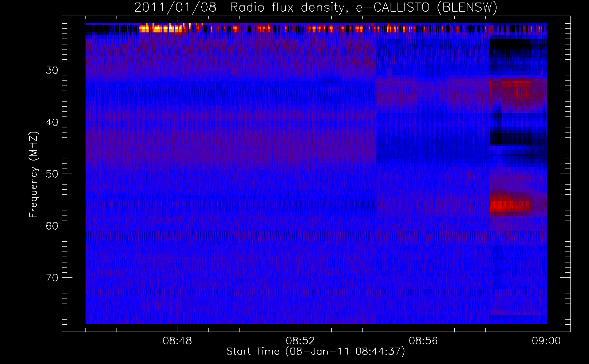
Task: Click the 08:48 time tick label
Action: point(177,341)
